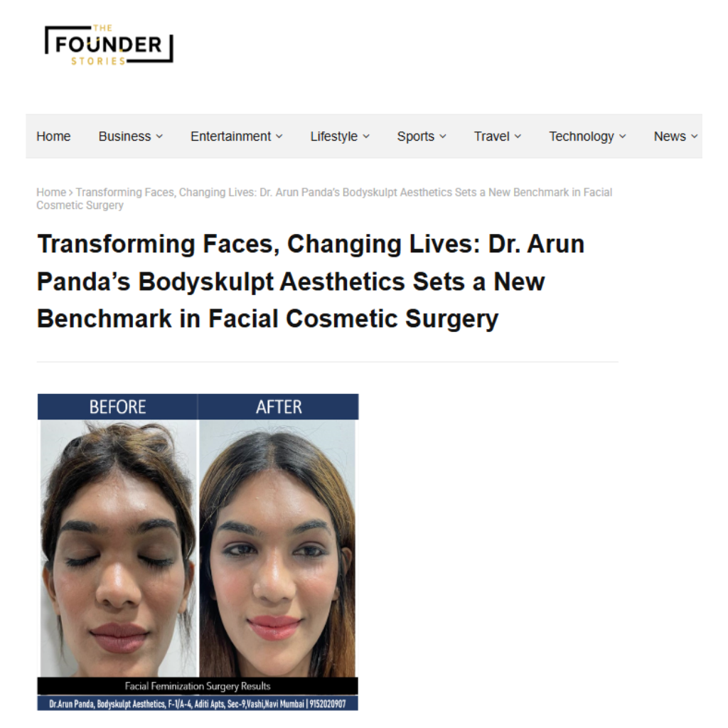The height and width of the screenshot is (728, 728).
Task: Open the Sports menu item
Action: [x=415, y=136]
